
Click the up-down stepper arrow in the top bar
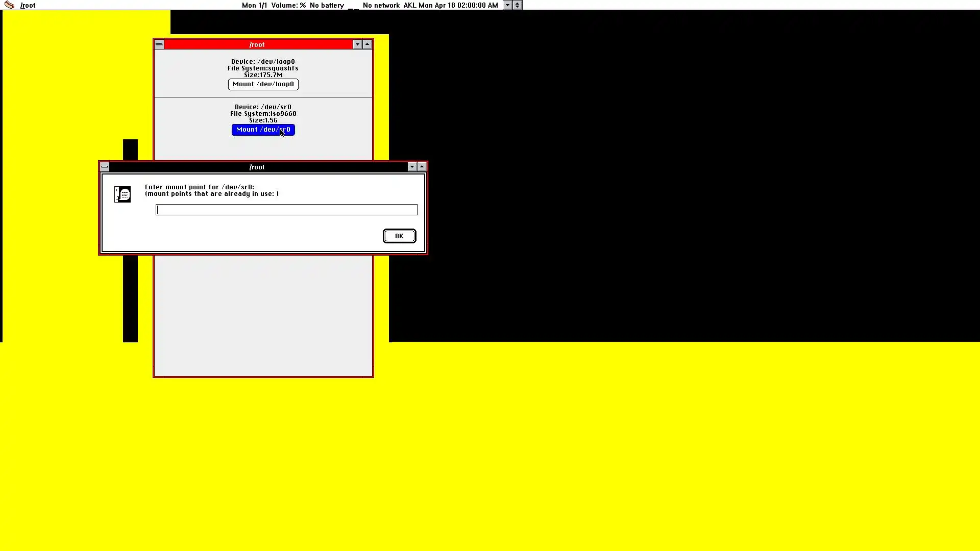point(517,5)
